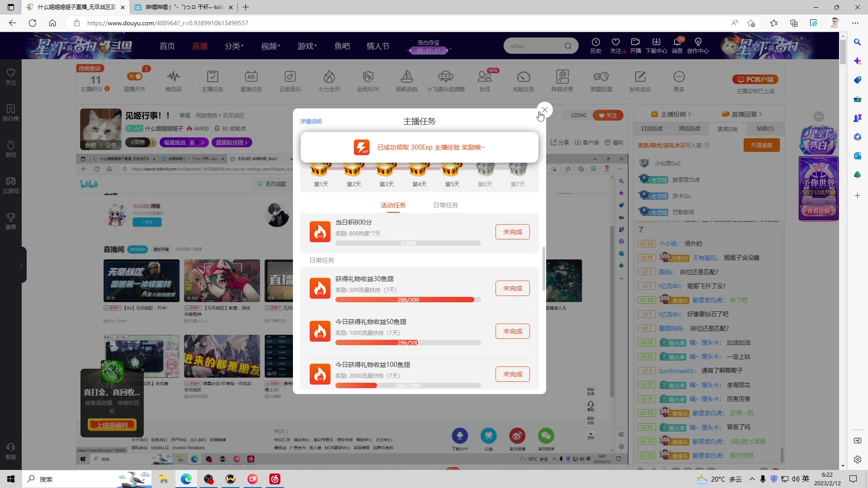Open 消息 notifications
Screen dimensions: 868x488
point(677,46)
